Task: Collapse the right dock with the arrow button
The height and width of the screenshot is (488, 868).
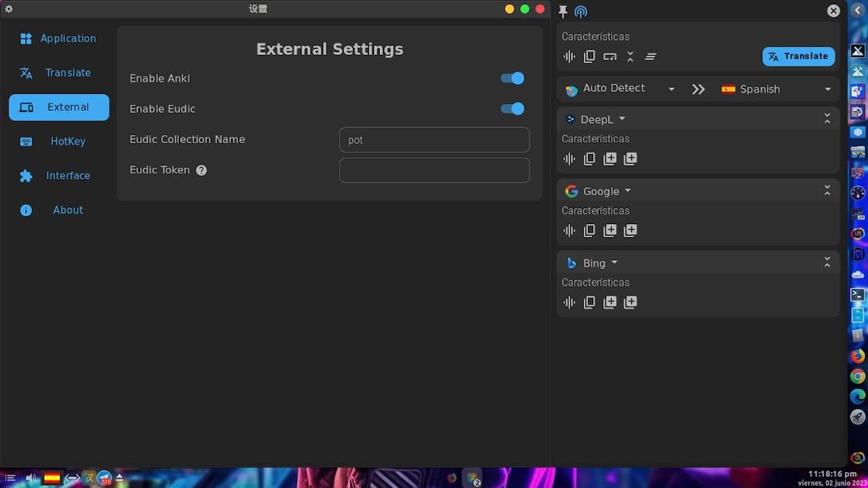Action: click(x=858, y=10)
